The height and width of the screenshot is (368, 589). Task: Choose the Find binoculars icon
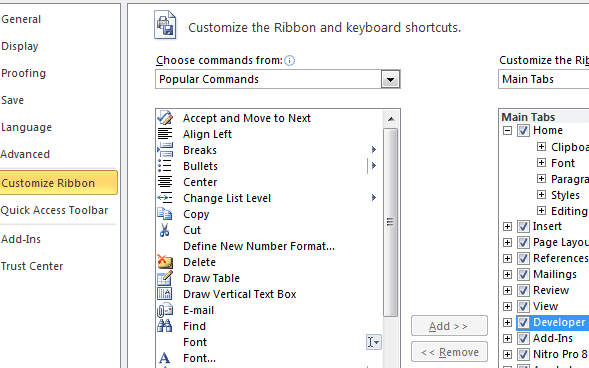(165, 326)
